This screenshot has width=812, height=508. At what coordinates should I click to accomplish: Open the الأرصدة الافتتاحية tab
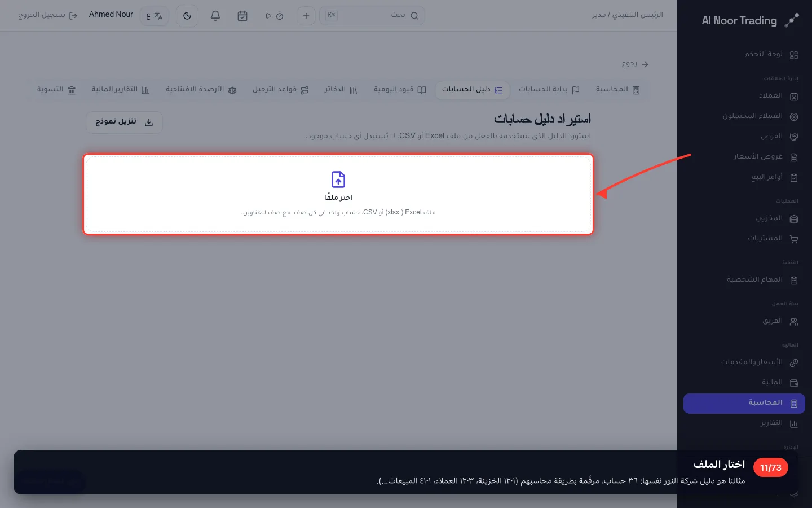point(201,90)
